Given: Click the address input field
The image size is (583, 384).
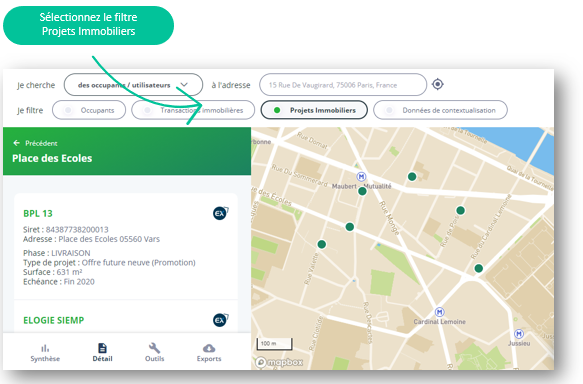Looking at the screenshot, I should click(x=343, y=85).
